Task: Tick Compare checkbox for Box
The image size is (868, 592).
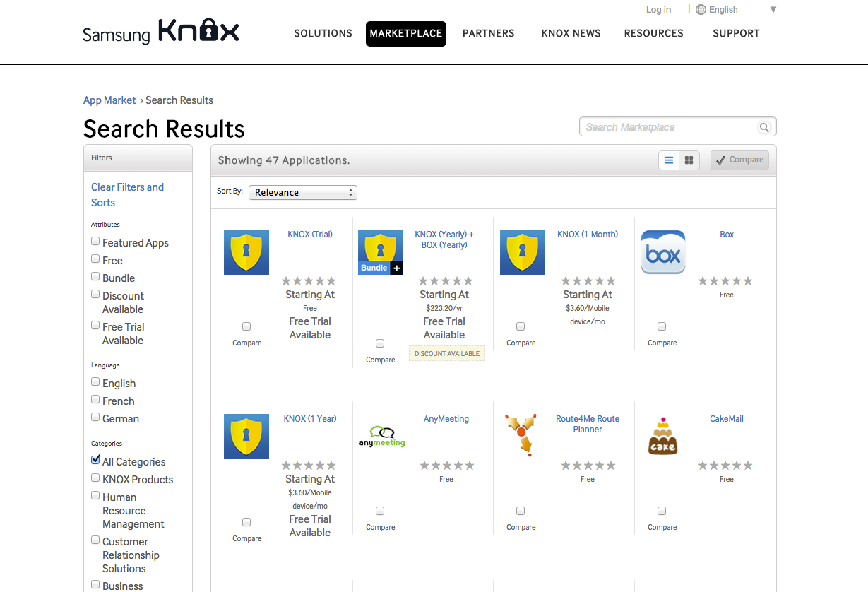Action: (x=662, y=326)
